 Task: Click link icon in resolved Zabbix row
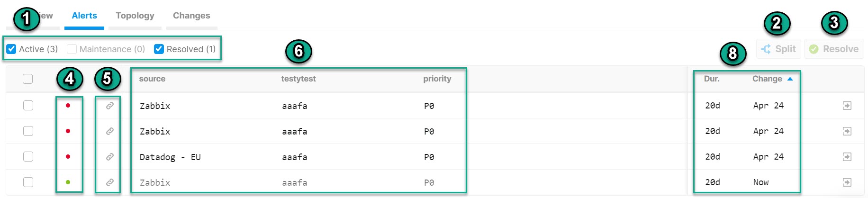click(x=109, y=182)
